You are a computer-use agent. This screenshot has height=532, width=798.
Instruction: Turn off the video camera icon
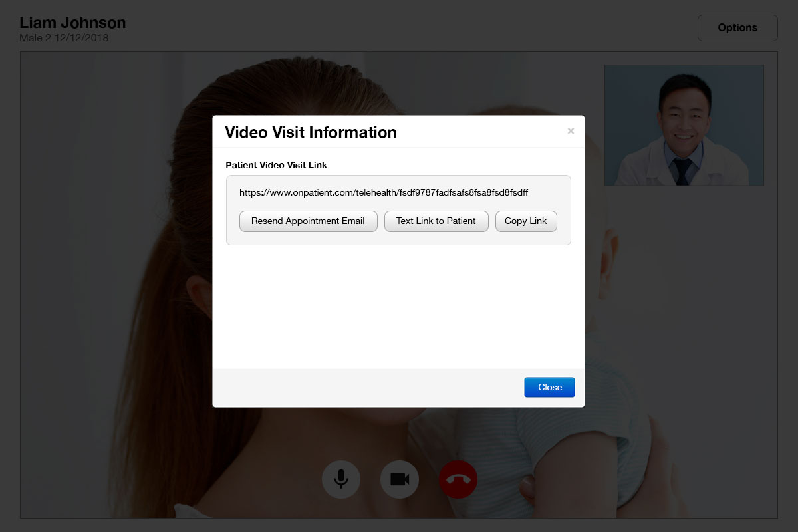pyautogui.click(x=400, y=479)
